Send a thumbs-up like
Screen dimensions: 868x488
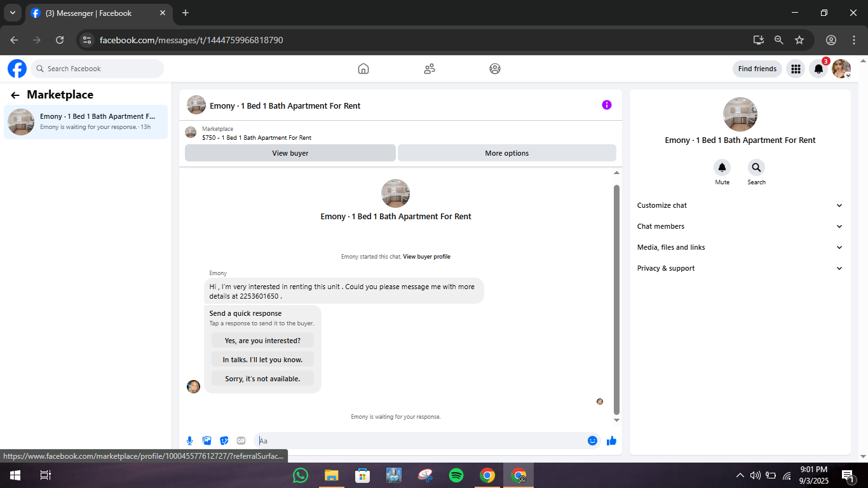pyautogui.click(x=611, y=441)
